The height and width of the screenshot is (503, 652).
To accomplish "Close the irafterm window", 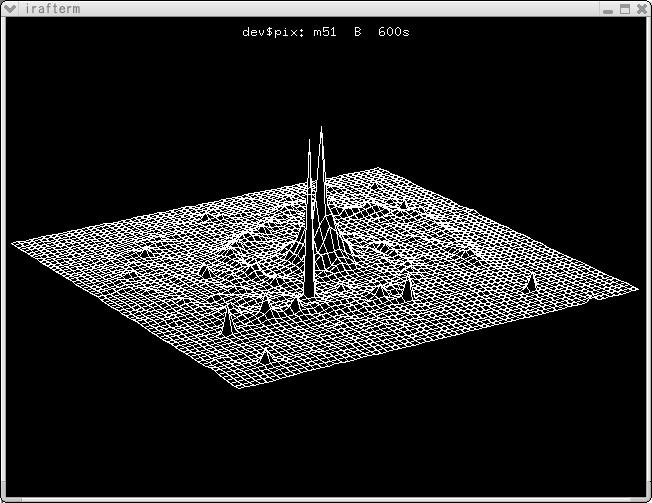I will click(x=642, y=9).
